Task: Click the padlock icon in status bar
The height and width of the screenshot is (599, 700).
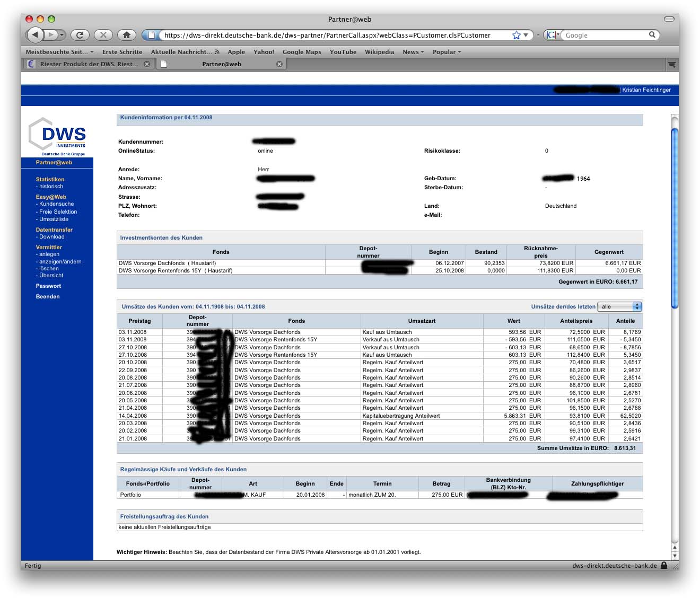Action: pyautogui.click(x=664, y=566)
